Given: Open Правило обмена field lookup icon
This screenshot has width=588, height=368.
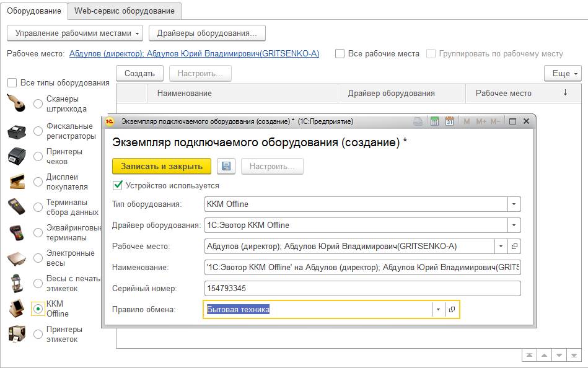Looking at the screenshot, I should tap(452, 310).
